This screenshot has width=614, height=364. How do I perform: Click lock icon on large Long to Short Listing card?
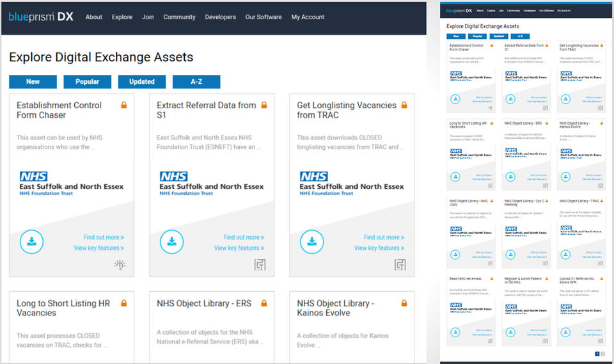tap(123, 303)
